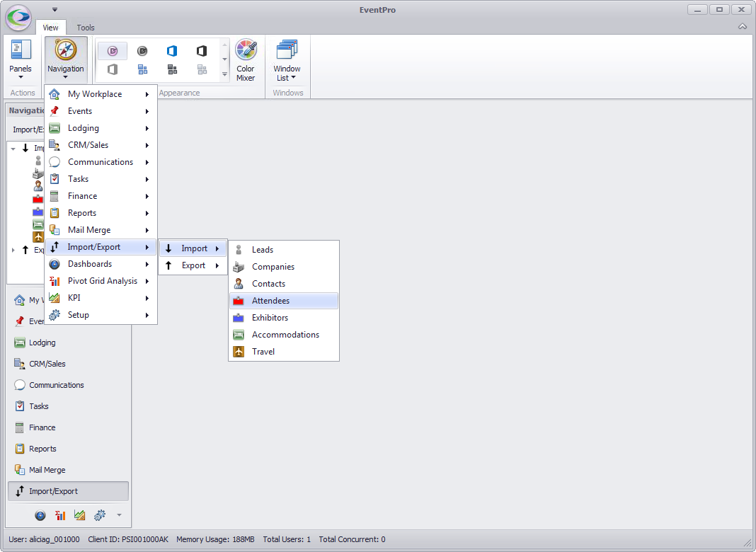Viewport: 756px width, 552px height.
Task: Click the Setup gears footer icon
Action: coord(100,515)
